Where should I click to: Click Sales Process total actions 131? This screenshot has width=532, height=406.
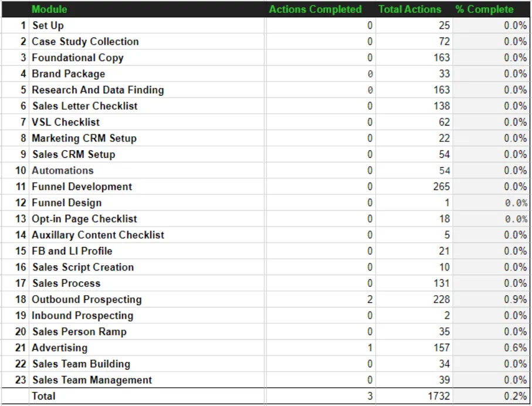442,283
